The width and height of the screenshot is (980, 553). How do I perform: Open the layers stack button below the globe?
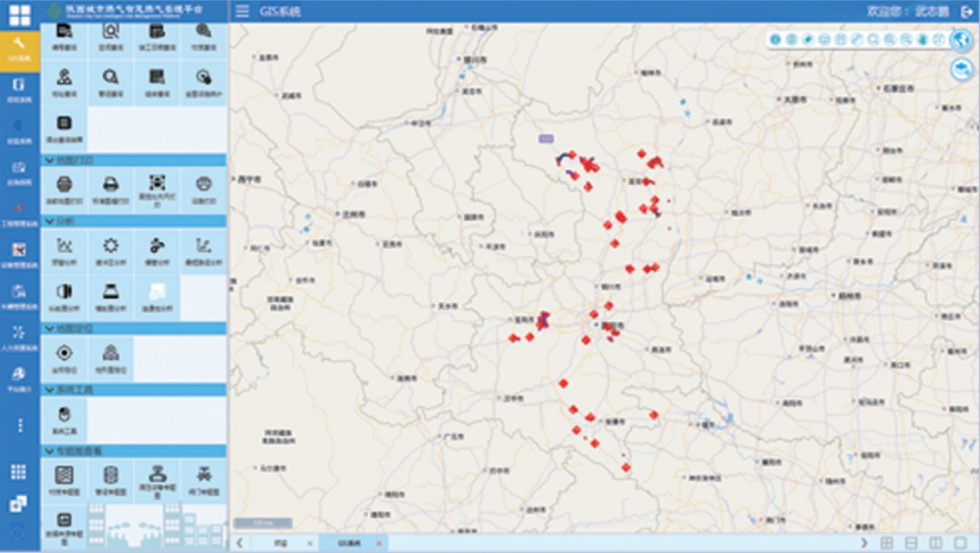pyautogui.click(x=961, y=69)
